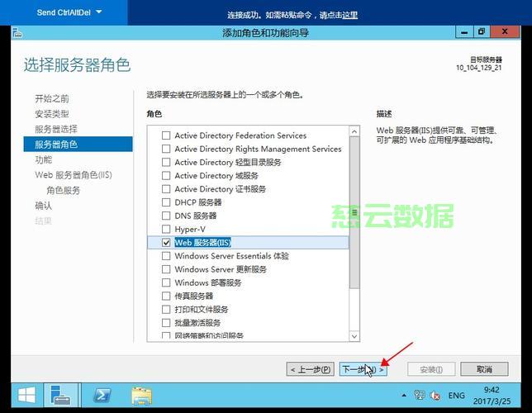The image size is (532, 413).
Task: Check DHCP 服务器 role
Action: (166, 202)
